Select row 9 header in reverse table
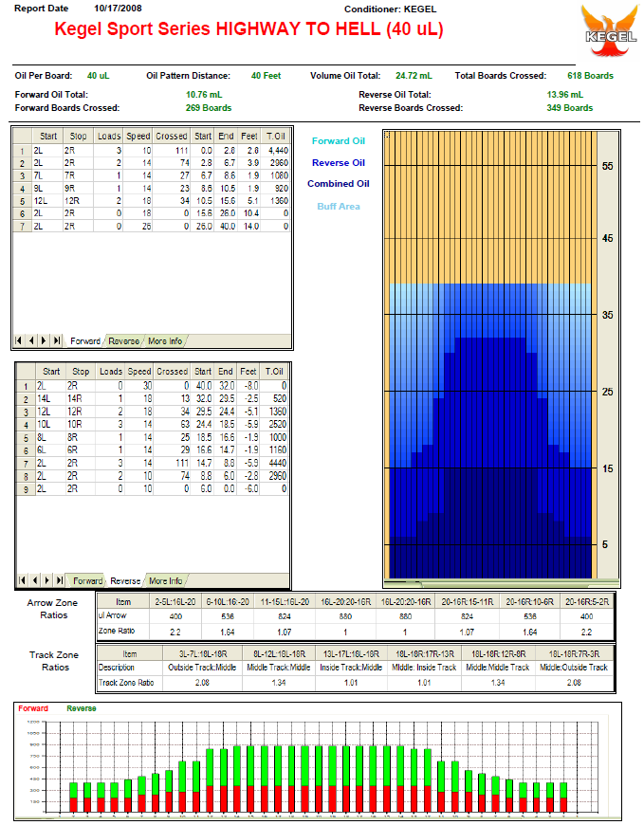This screenshot has width=644, height=825. pyautogui.click(x=26, y=488)
